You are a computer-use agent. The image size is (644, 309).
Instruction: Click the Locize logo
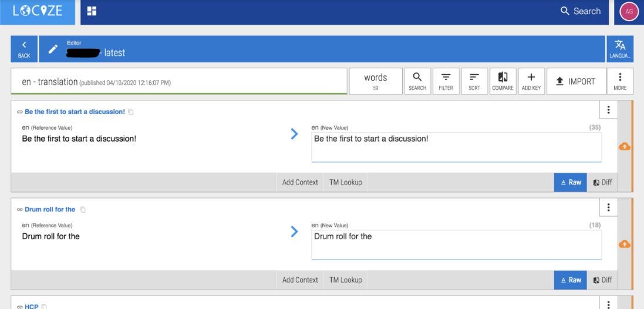tap(38, 11)
